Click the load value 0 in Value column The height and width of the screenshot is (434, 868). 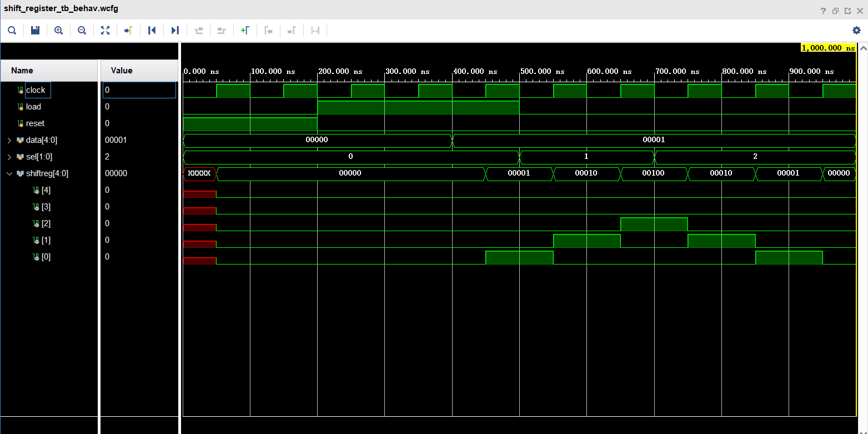pos(107,107)
